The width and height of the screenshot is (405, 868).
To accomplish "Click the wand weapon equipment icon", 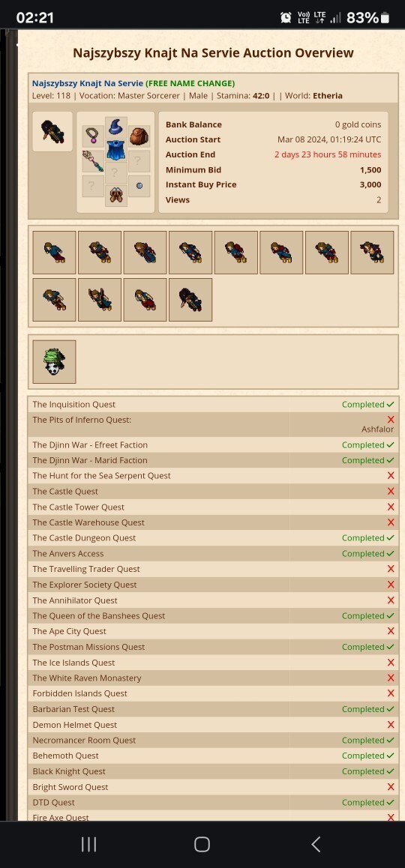I will point(92,161).
